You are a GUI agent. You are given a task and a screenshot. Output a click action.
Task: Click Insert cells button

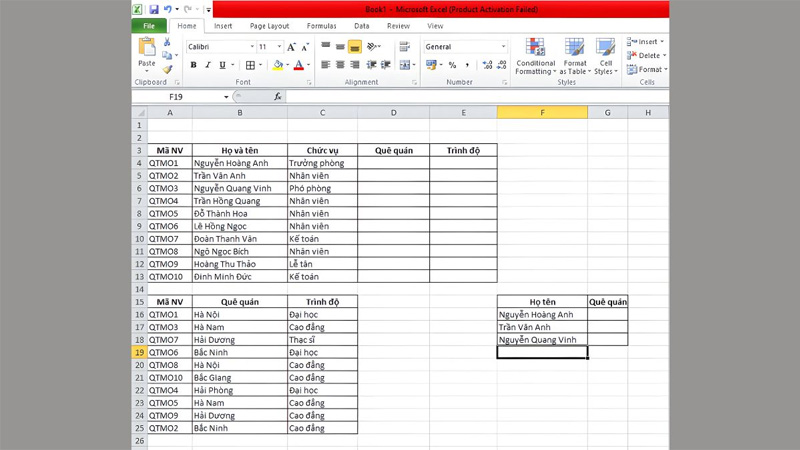(x=645, y=42)
